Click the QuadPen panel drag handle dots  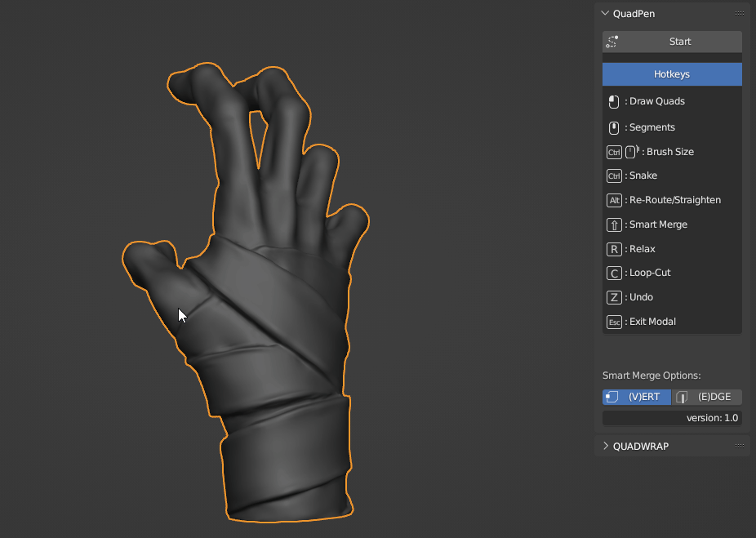click(x=740, y=14)
